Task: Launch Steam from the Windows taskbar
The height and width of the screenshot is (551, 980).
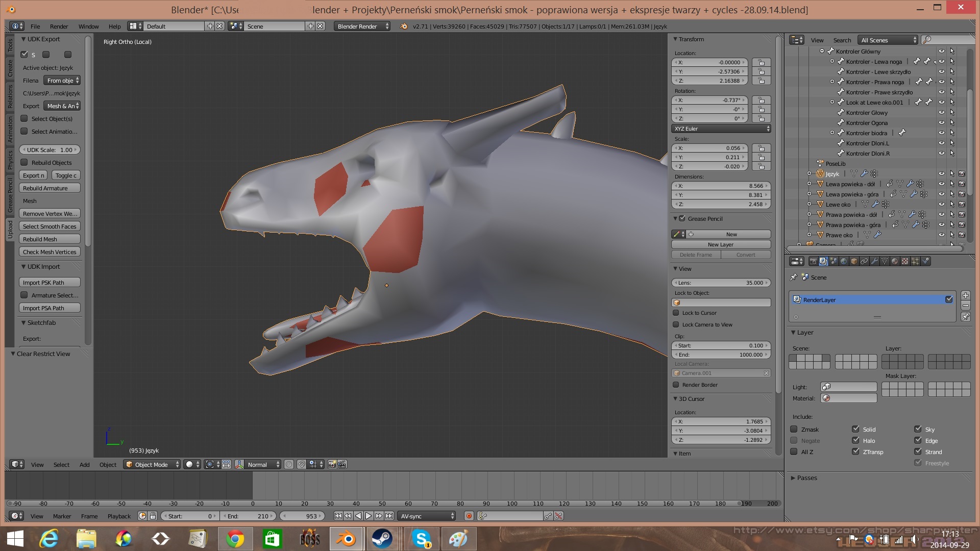Action: (381, 539)
